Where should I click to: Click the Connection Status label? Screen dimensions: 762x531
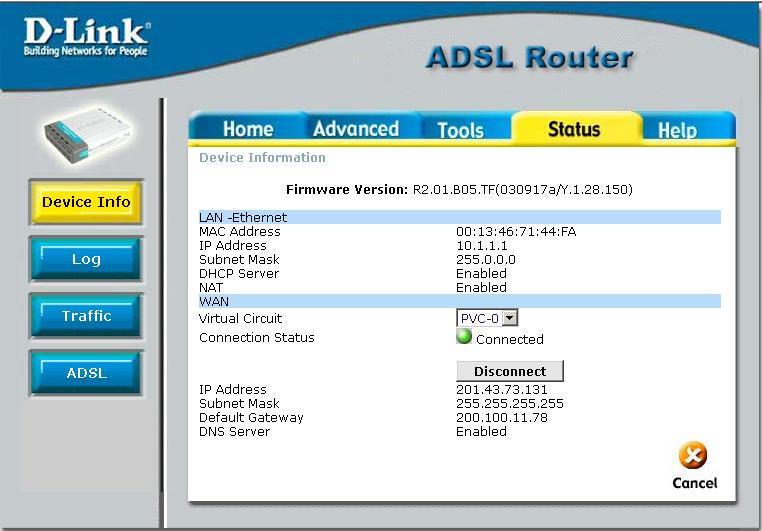(x=257, y=338)
